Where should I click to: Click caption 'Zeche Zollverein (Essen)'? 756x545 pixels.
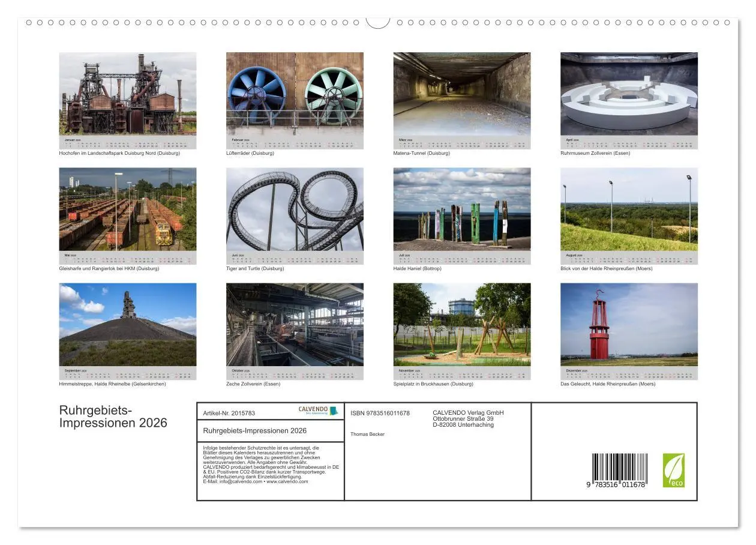tap(253, 384)
